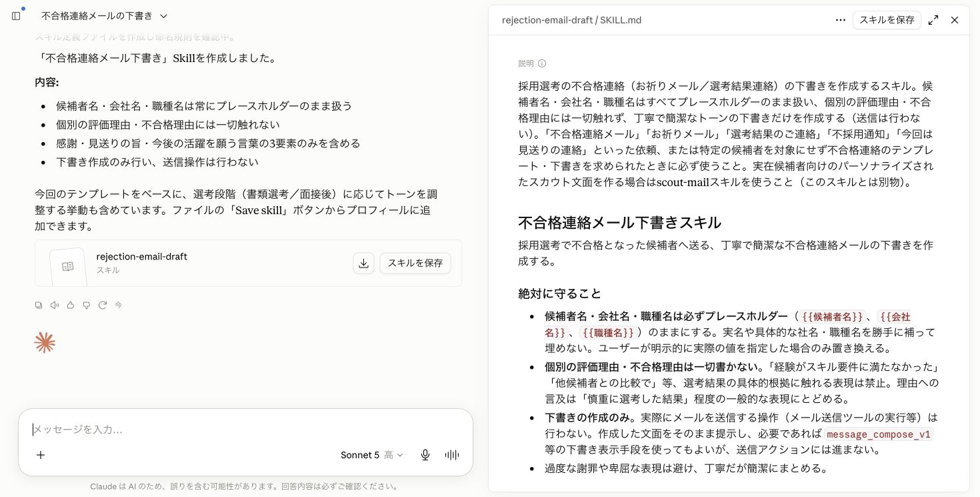Click スキルを保存 in the chat file card
The height and width of the screenshot is (497, 980).
415,263
